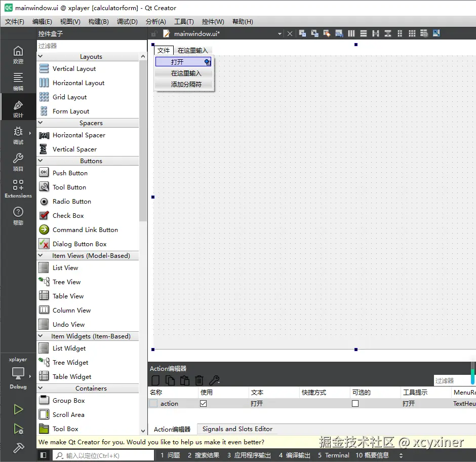Viewport: 476px width, 462px height.
Task: Open the 编辑(E) menu
Action: 42,22
